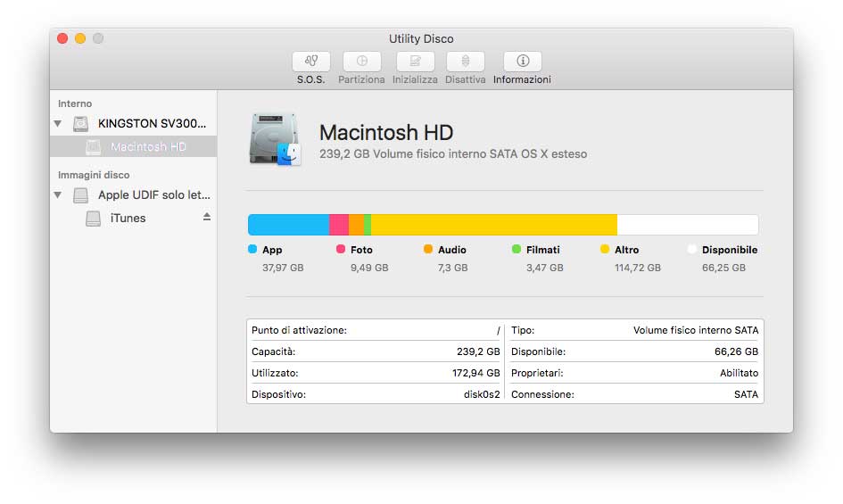843x504 pixels.
Task: Click the Inizializza erase icon
Action: click(415, 62)
